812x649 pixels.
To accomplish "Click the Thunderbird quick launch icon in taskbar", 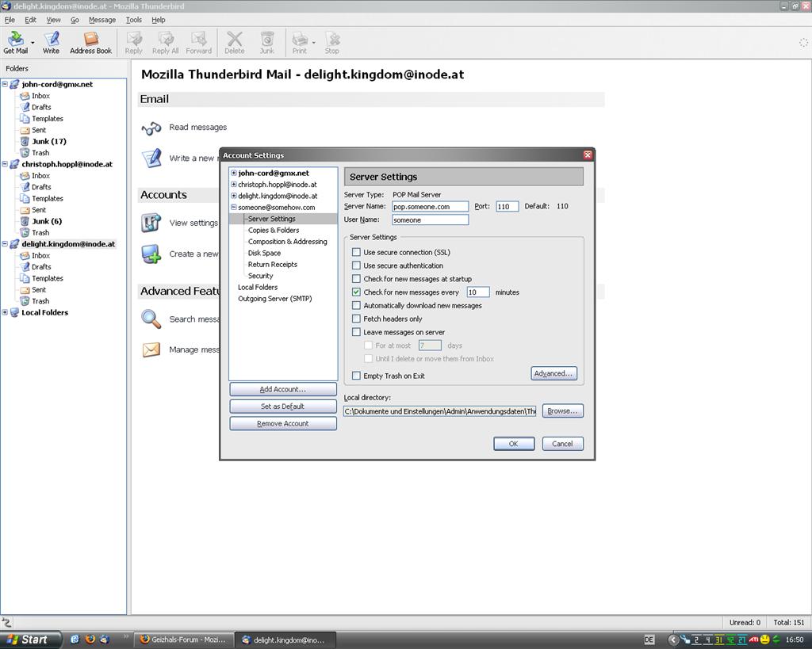I will (x=105, y=639).
